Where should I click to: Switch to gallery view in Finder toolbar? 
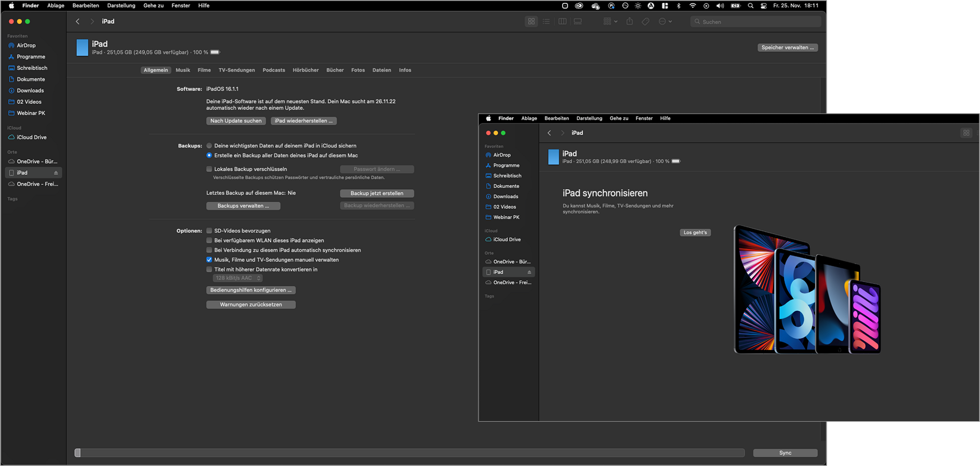point(578,21)
